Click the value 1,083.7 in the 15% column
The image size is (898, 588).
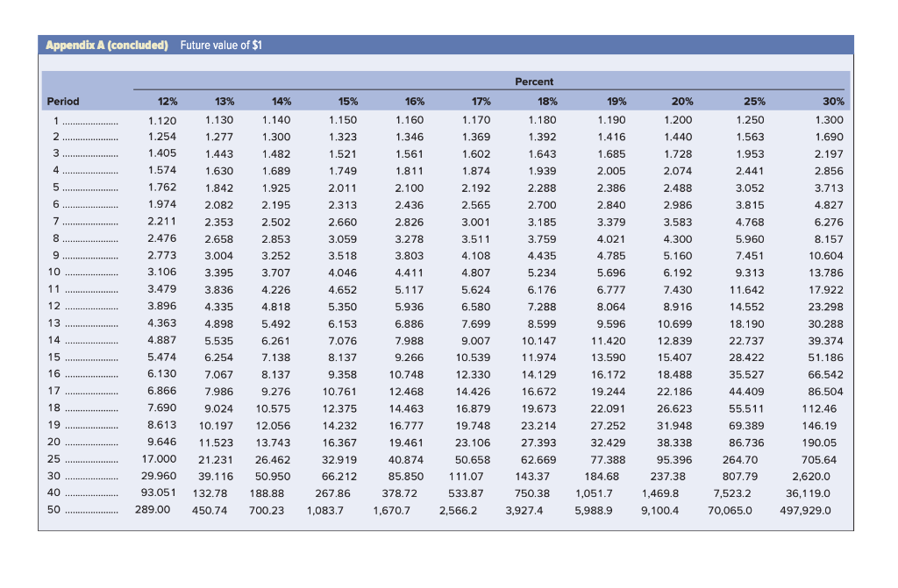coord(325,511)
